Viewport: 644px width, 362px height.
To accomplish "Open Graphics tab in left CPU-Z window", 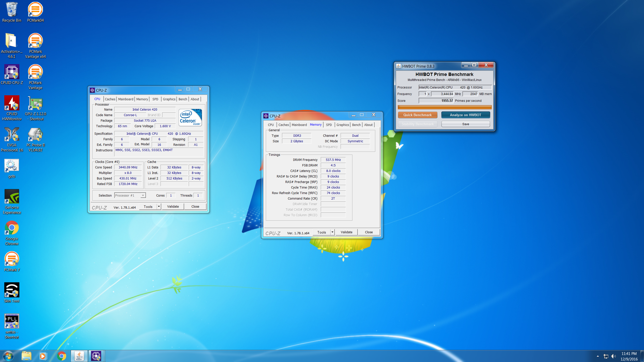I will click(169, 99).
